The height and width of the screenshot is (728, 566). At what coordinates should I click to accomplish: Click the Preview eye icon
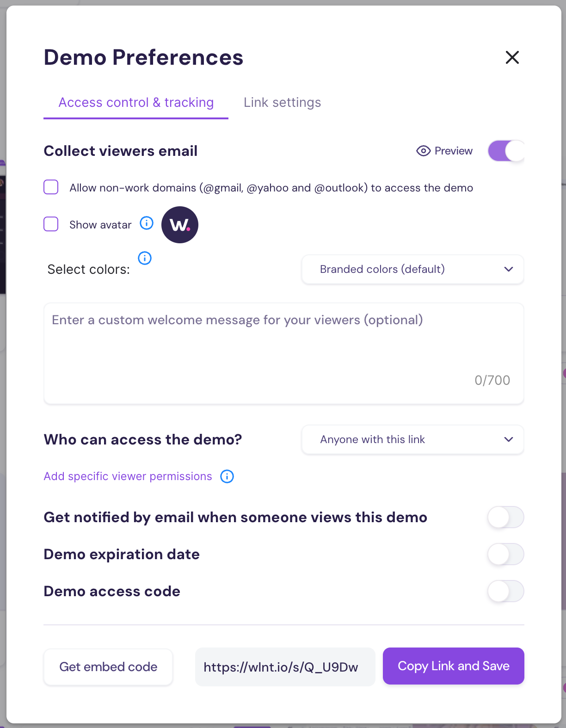(x=423, y=151)
